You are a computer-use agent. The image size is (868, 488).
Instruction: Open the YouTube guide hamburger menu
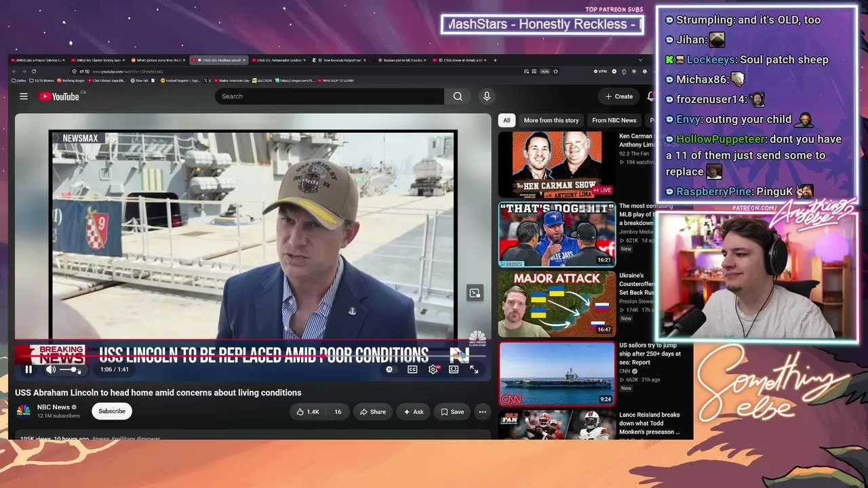[x=24, y=96]
